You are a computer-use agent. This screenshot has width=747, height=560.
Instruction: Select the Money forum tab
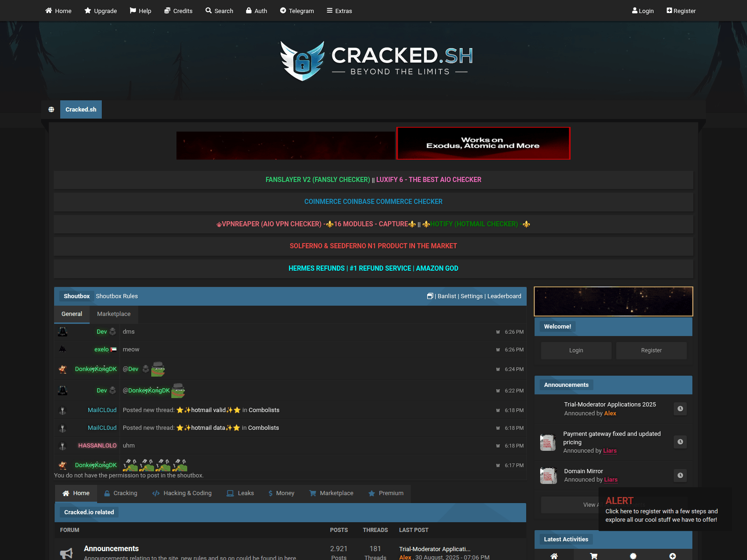281,493
